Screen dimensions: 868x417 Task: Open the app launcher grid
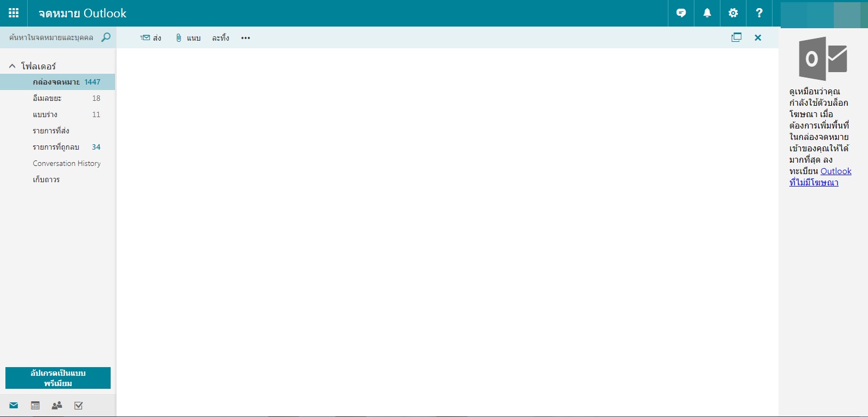[x=14, y=13]
